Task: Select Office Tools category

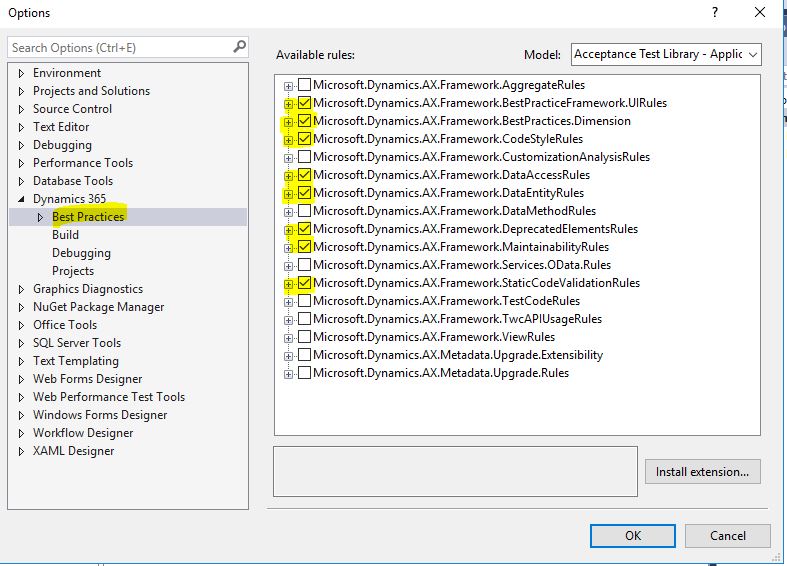Action: (65, 325)
